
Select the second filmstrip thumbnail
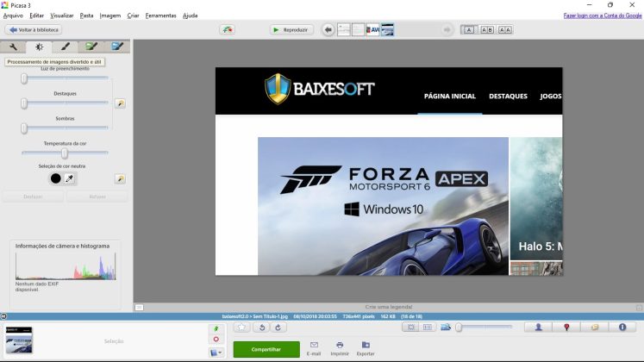pyautogui.click(x=358, y=29)
